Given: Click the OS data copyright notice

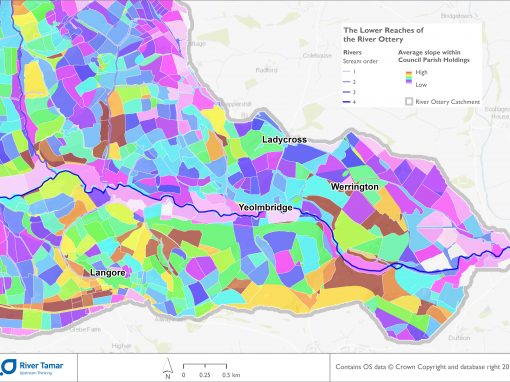Looking at the screenshot, I should (x=423, y=367).
